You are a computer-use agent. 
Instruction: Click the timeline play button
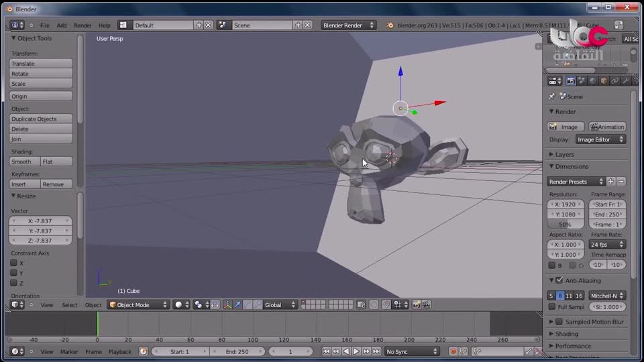[356, 351]
